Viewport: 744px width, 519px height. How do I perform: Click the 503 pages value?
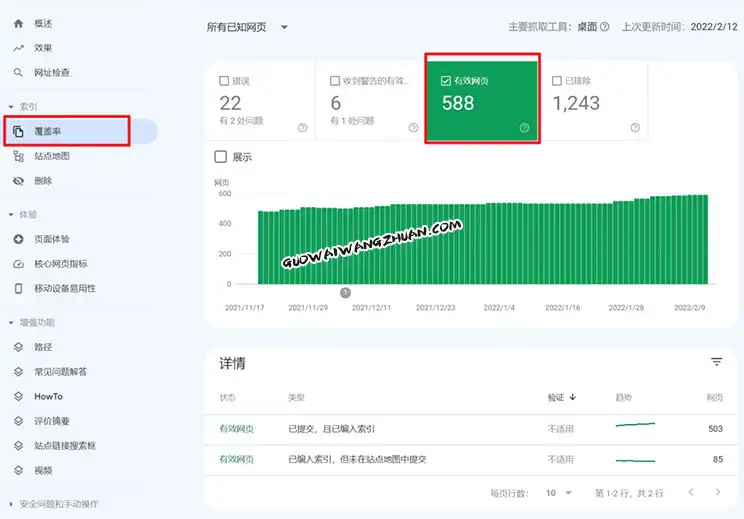coord(716,429)
